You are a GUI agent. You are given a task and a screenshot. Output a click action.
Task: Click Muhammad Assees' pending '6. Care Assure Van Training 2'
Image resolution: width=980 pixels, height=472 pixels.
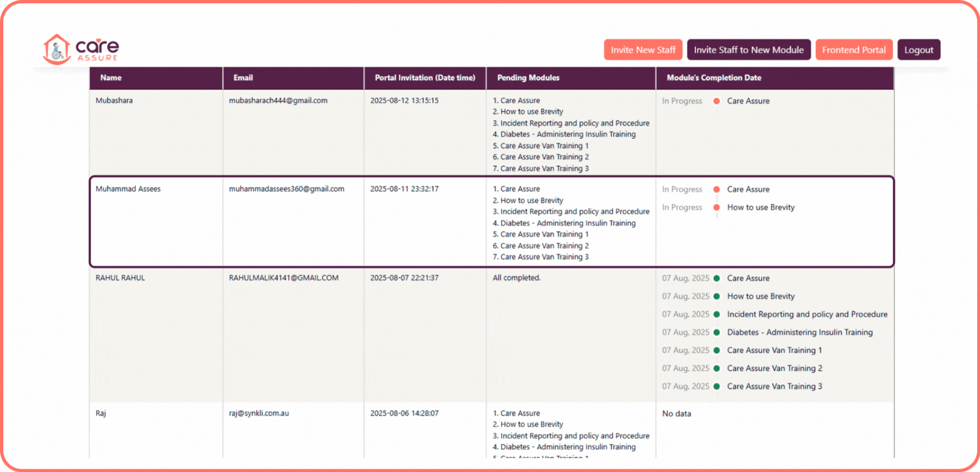coord(541,246)
